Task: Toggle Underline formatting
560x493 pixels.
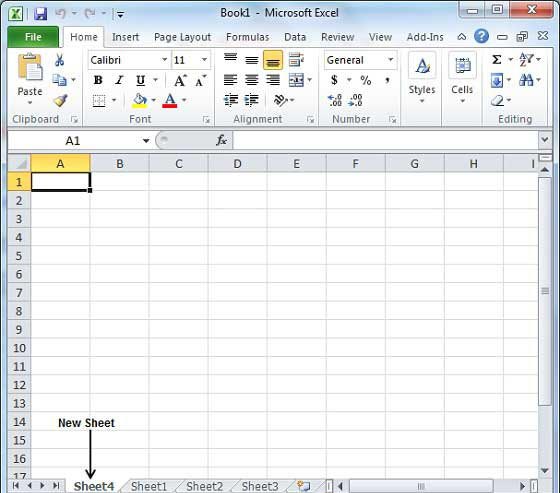Action: click(141, 80)
